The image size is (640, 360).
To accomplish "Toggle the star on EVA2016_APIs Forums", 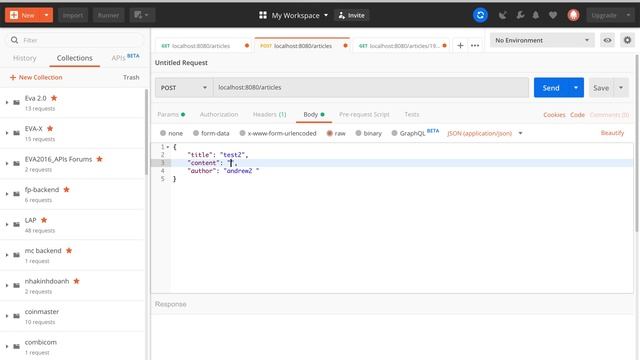I will click(x=99, y=159).
